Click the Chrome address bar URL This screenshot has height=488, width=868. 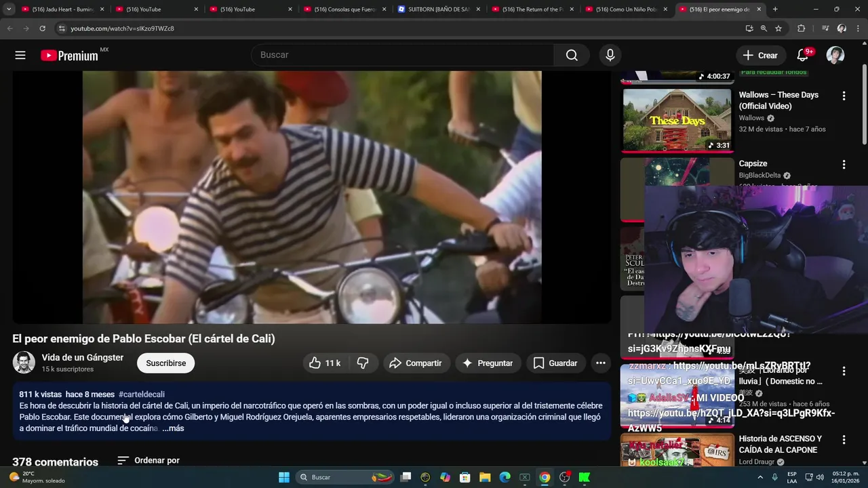coord(123,28)
